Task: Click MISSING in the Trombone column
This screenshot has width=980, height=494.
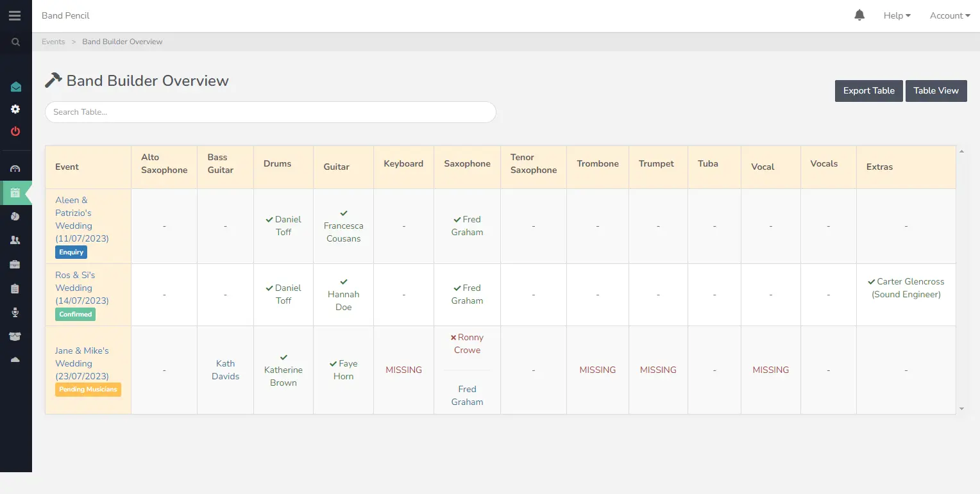Action: 598,370
